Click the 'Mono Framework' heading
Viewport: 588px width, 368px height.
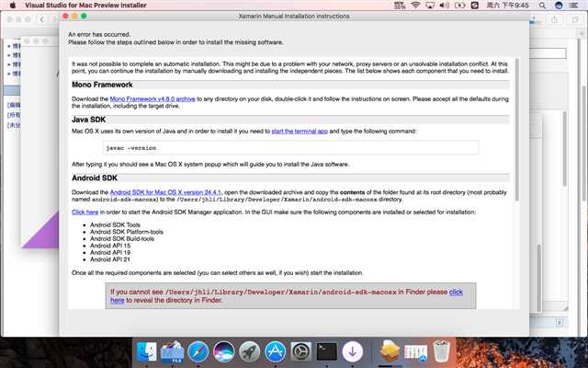[102, 85]
